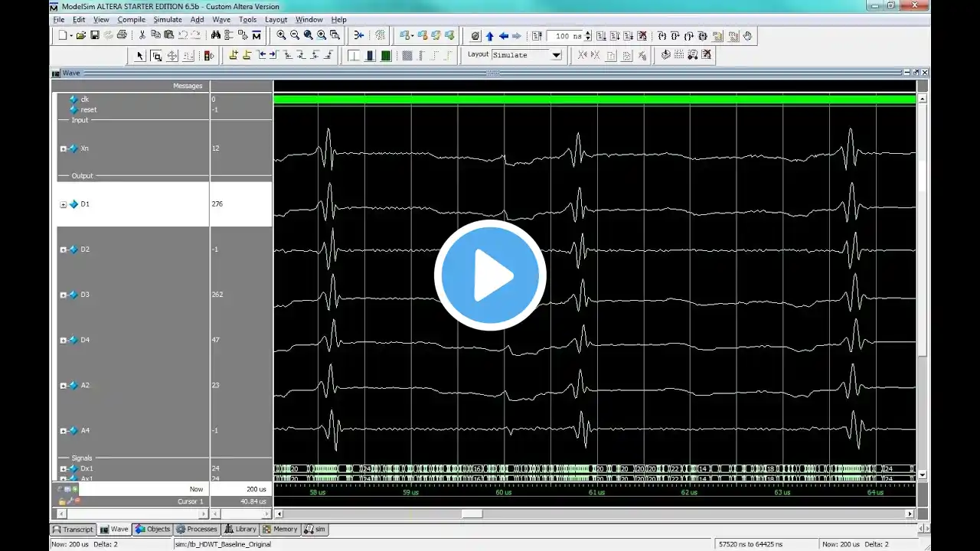Open the Layout dropdown showing Simulate

(557, 55)
